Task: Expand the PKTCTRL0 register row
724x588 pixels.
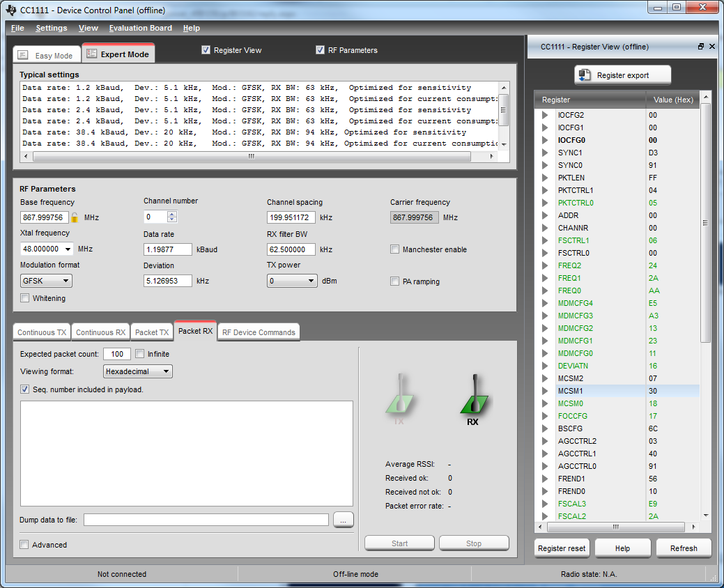Action: [x=545, y=203]
